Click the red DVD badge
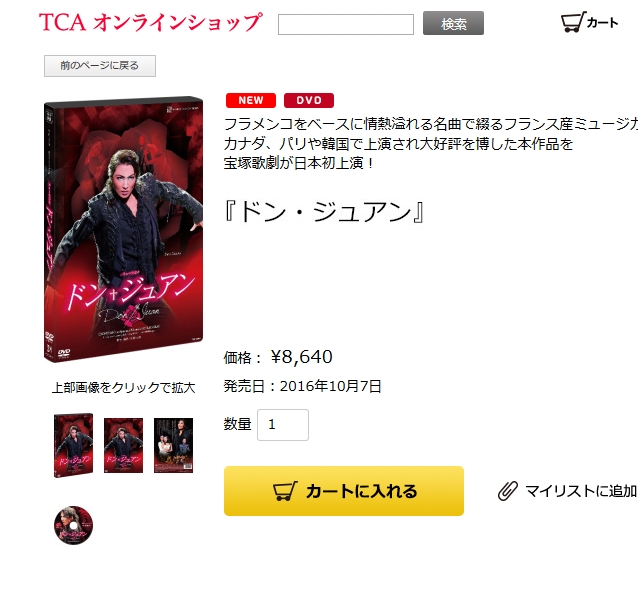 point(309,100)
